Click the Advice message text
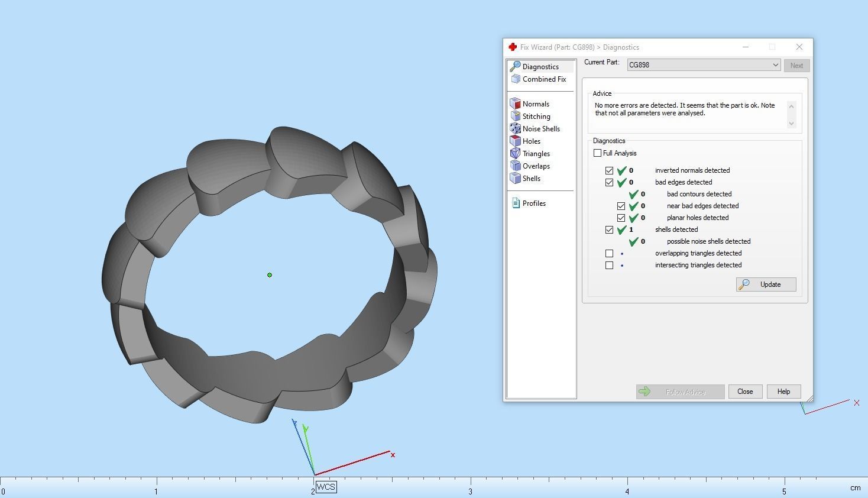Image resolution: width=868 pixels, height=498 pixels. pos(685,109)
